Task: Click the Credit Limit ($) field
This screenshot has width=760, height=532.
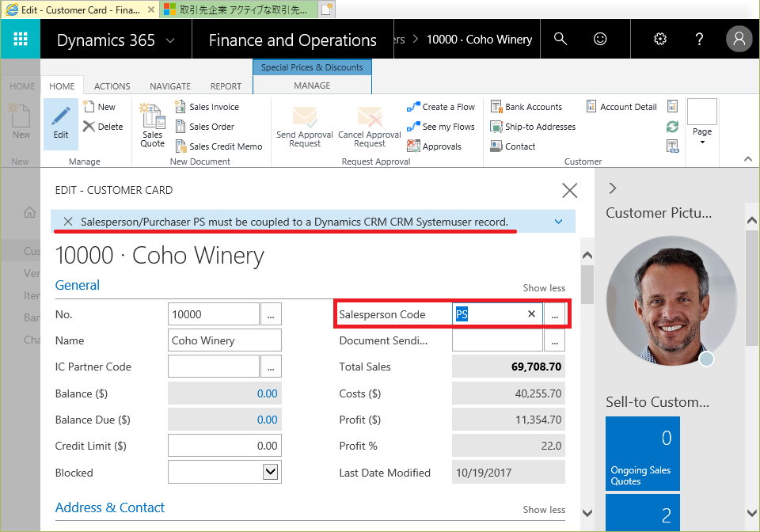Action: [x=224, y=446]
